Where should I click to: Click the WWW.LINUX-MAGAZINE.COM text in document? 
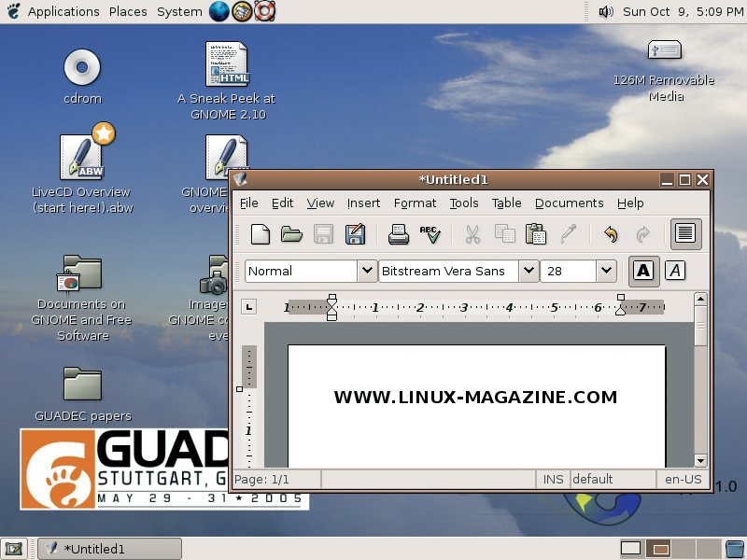tap(475, 398)
